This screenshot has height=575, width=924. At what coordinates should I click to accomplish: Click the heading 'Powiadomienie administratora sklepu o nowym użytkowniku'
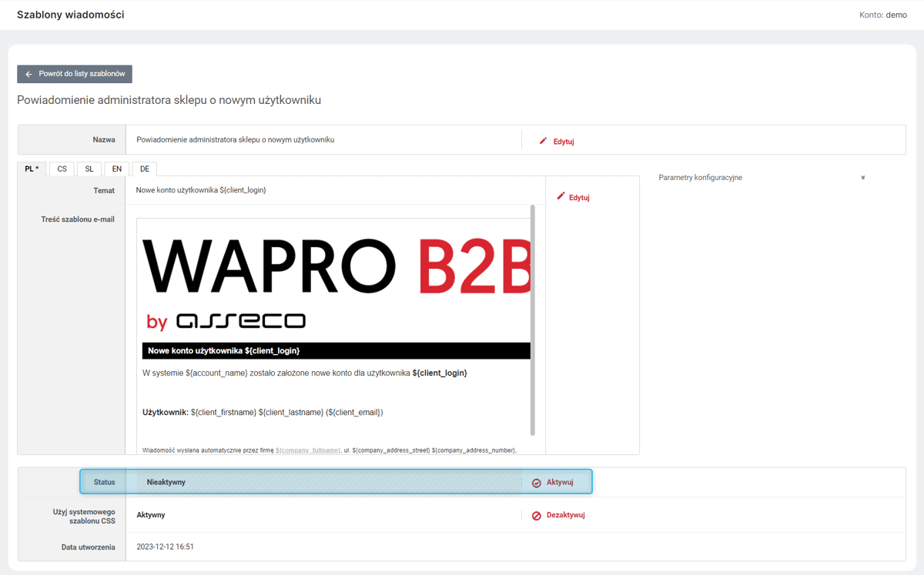point(169,100)
